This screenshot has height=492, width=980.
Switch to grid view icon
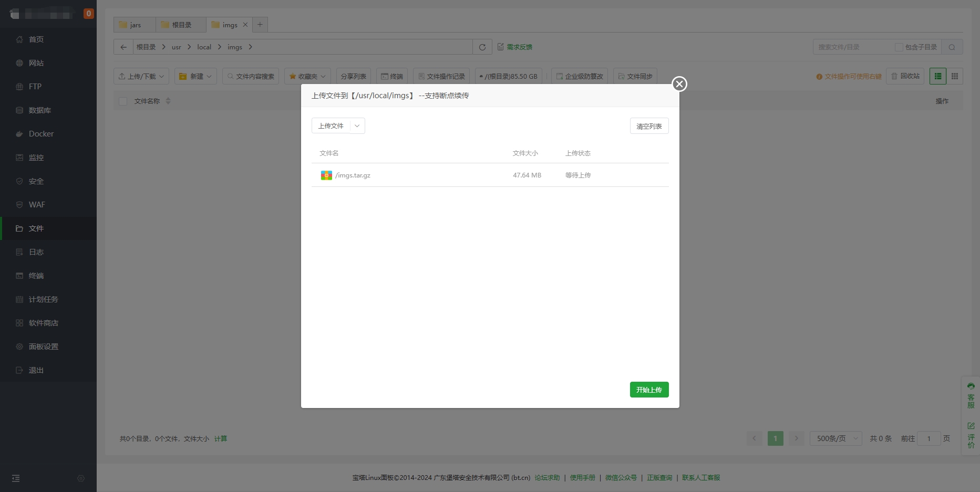(x=955, y=77)
